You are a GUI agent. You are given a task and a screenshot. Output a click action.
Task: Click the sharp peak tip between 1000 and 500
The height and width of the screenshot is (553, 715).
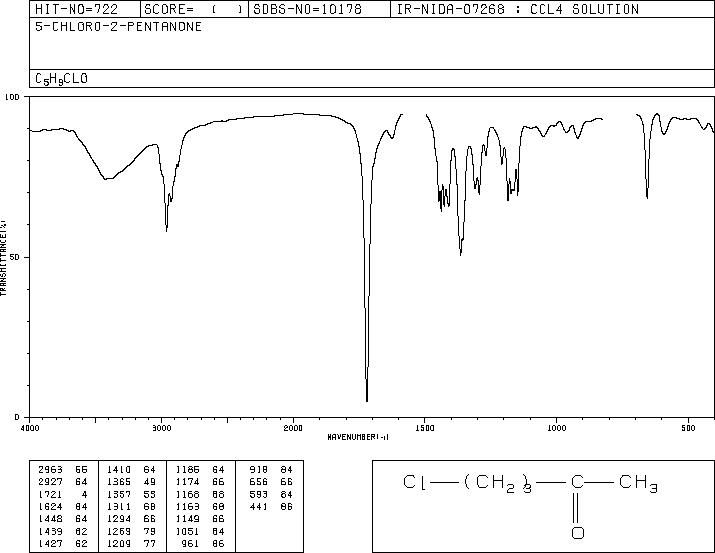click(x=647, y=197)
